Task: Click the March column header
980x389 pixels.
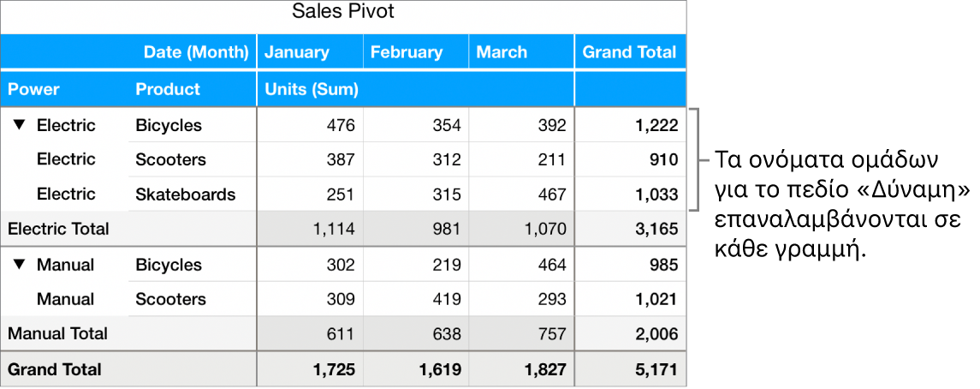Action: [502, 52]
